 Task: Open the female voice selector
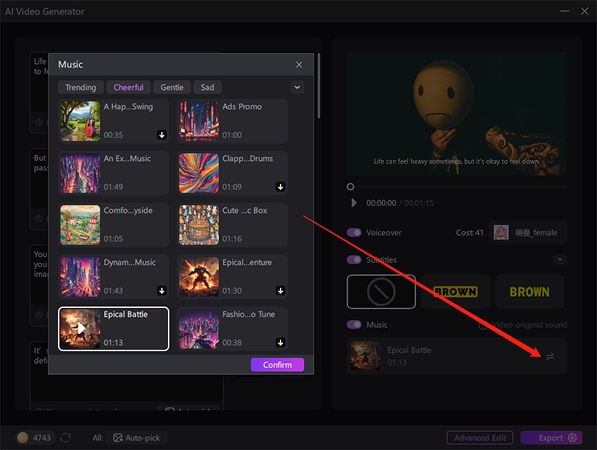(528, 233)
